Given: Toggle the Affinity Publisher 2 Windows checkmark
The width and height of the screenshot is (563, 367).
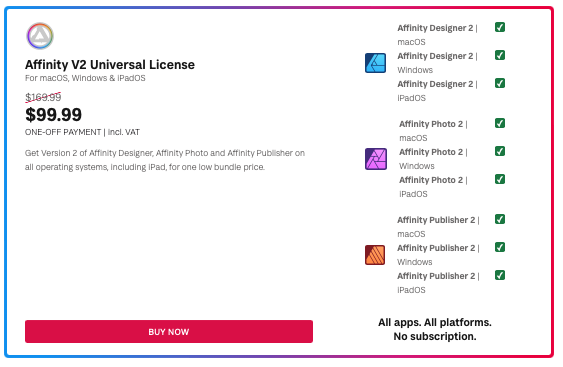Looking at the screenshot, I should point(500,247).
